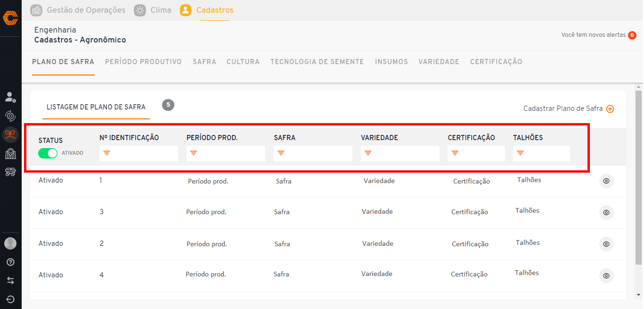Screen dimensions: 644x309
Task: Click the logout icon in the sidebar
Action: click(10, 299)
